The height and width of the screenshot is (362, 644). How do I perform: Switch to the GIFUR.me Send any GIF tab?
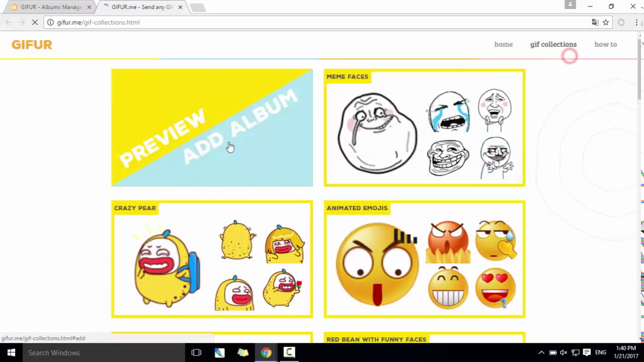pyautogui.click(x=142, y=7)
